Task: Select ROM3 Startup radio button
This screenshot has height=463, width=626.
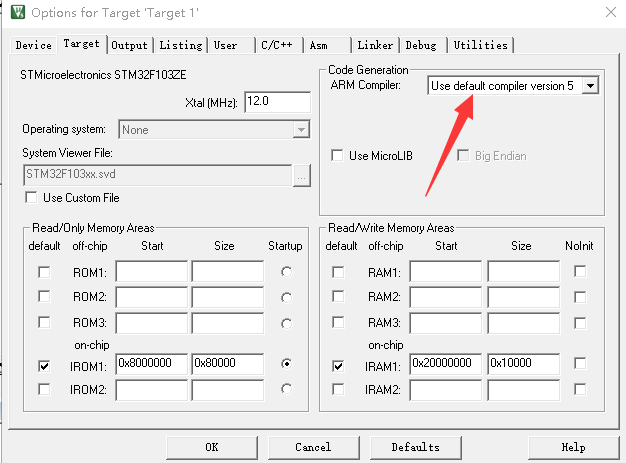Action: click(286, 323)
